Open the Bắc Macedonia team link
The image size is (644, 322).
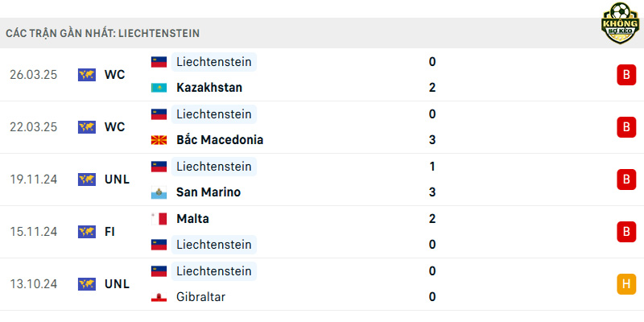click(x=220, y=140)
